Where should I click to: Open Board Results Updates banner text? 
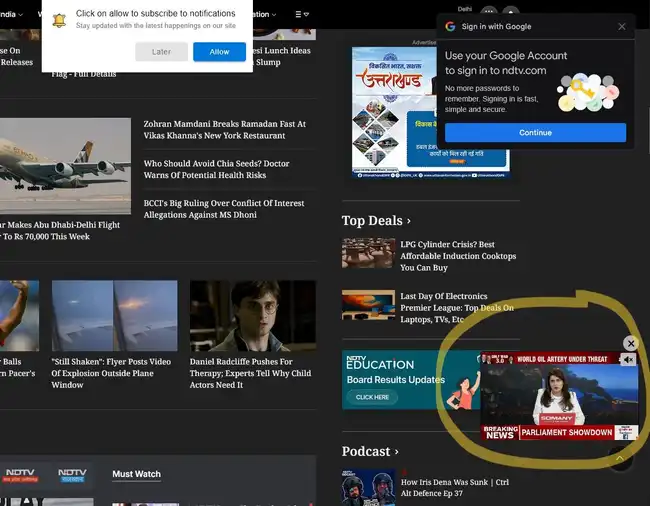[x=395, y=380]
